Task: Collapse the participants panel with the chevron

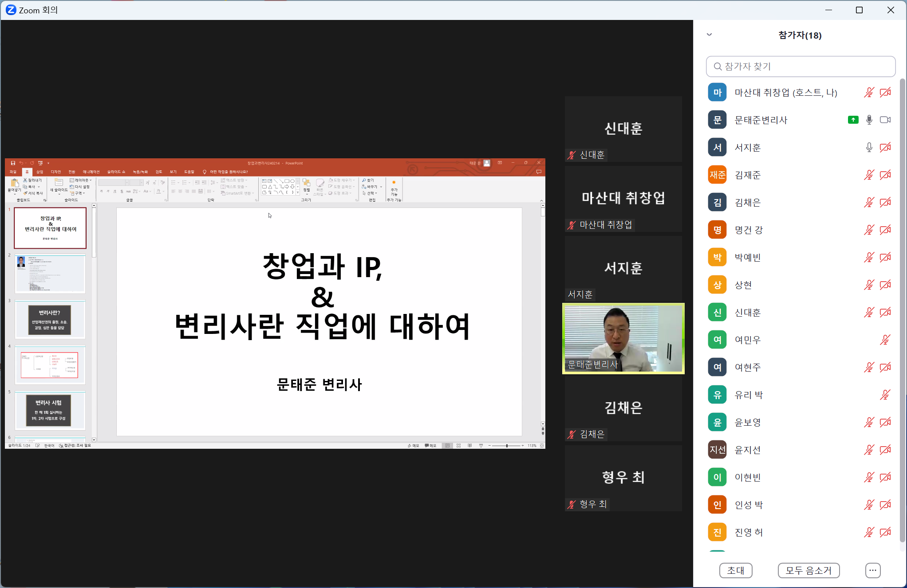Action: [x=709, y=34]
